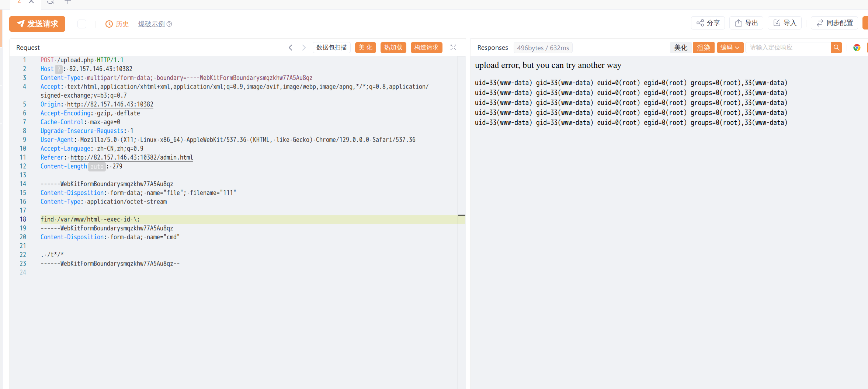868x389 pixels.
Task: Click the 数据包扫描 packet scan button
Action: point(331,48)
